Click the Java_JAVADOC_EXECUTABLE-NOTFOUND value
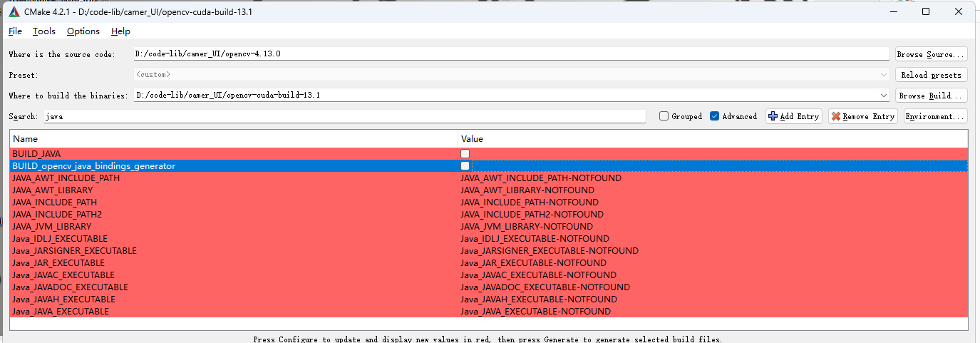The height and width of the screenshot is (343, 980). (x=545, y=287)
